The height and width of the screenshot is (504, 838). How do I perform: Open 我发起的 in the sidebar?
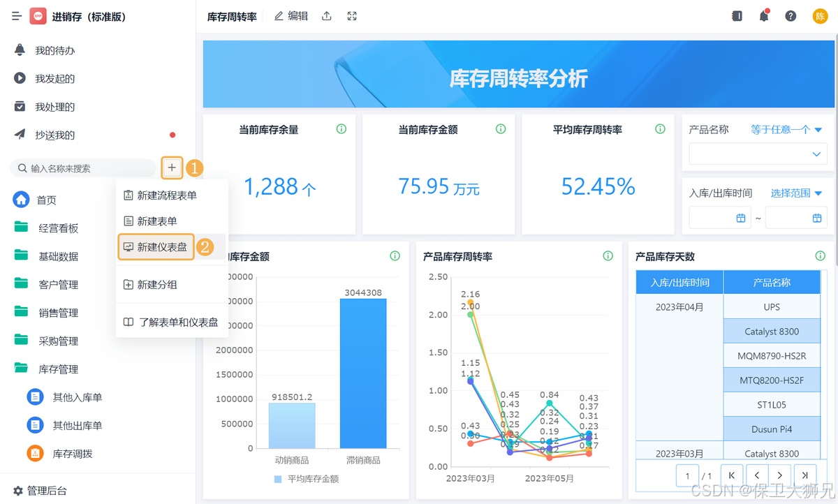[54, 79]
